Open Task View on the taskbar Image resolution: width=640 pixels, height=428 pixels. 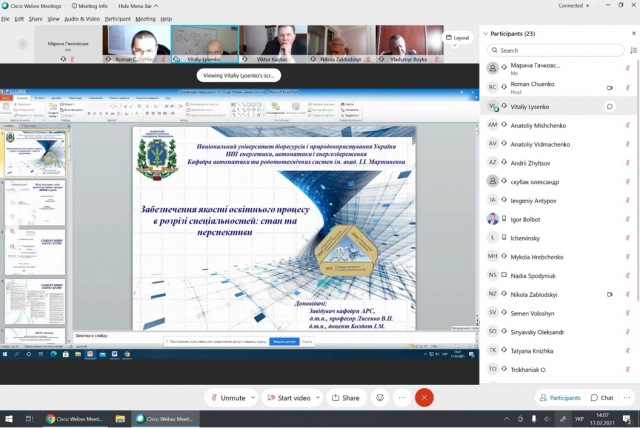click(29, 419)
